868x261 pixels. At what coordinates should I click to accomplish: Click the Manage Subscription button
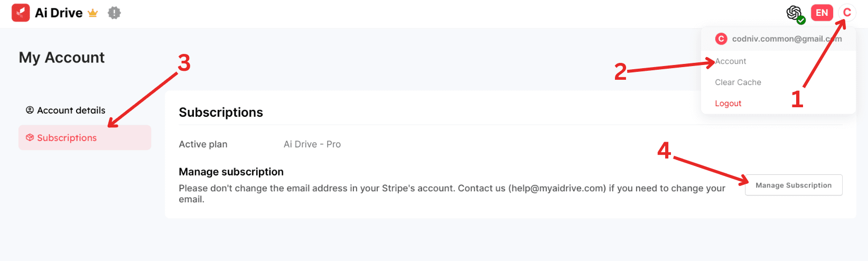click(794, 185)
